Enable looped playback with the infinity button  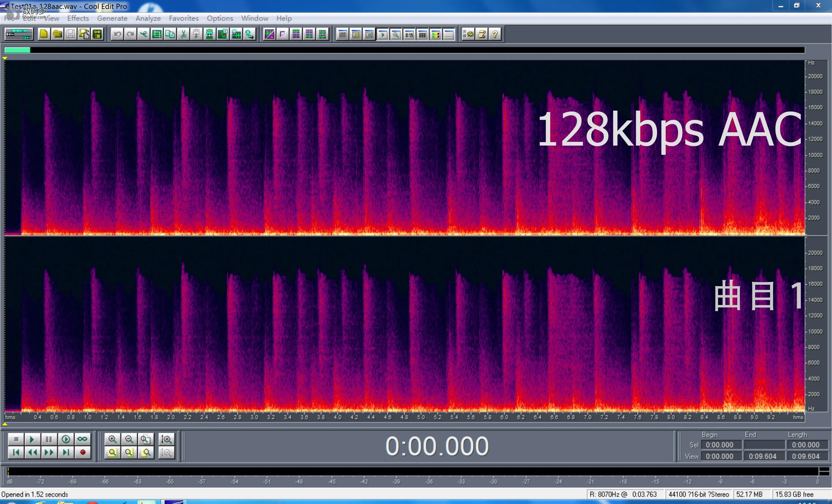point(82,439)
